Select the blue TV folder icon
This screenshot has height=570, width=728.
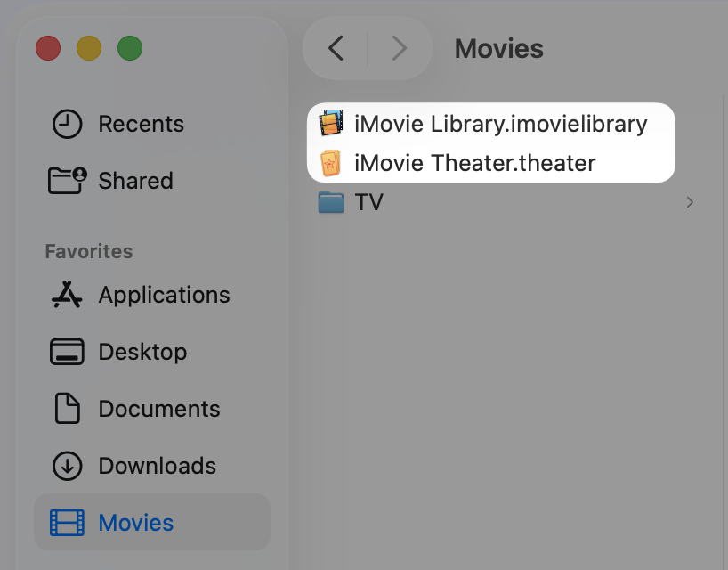pos(331,202)
